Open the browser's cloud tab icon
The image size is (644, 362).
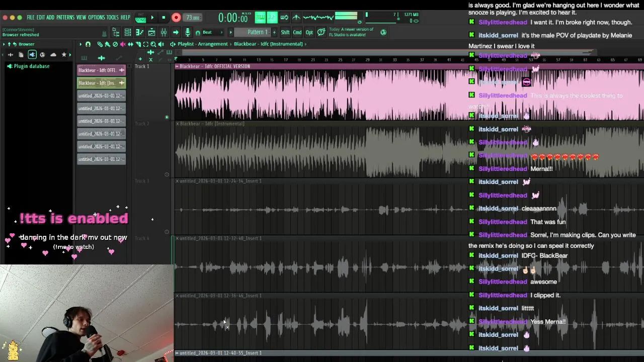click(53, 55)
